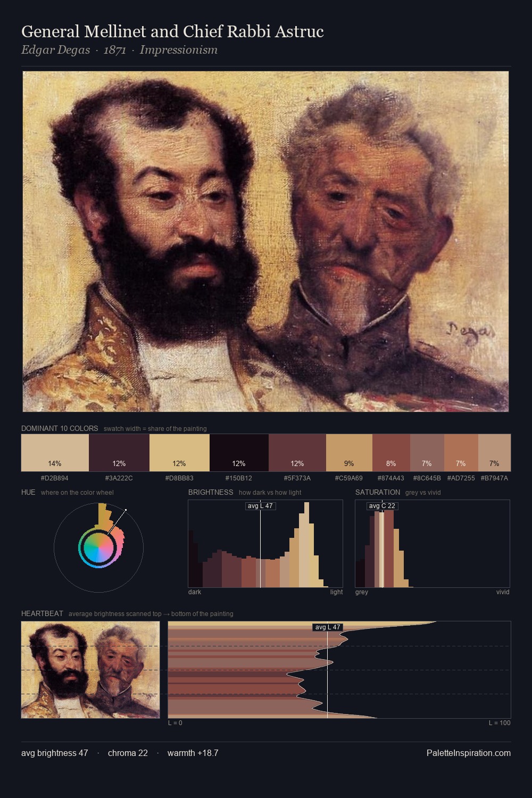The width and height of the screenshot is (532, 798).
Task: Click the 'L = 100' axis label
Action: pos(500,723)
